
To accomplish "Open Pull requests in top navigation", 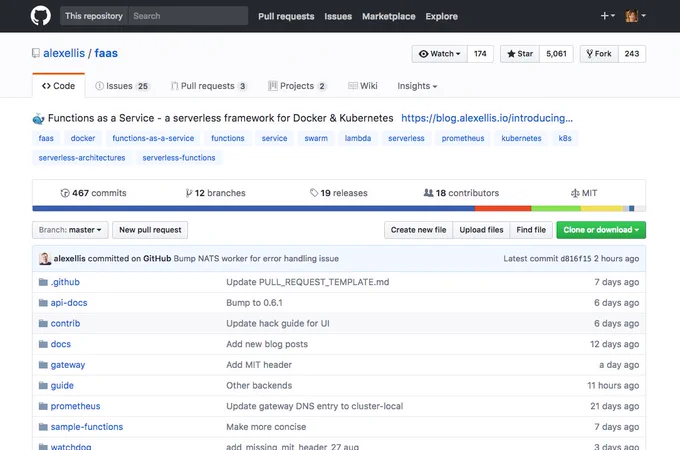I will coord(286,16).
